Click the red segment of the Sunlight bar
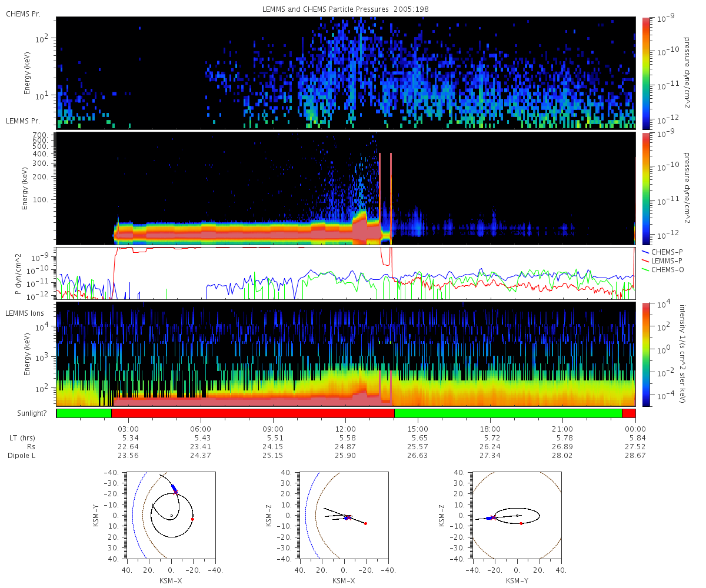706x588 pixels. point(252,413)
